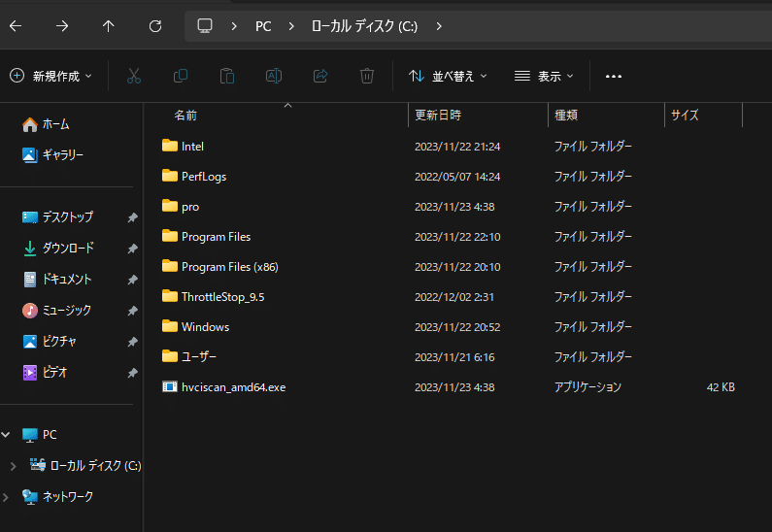Click pin icon next to ビデオ

[132, 373]
